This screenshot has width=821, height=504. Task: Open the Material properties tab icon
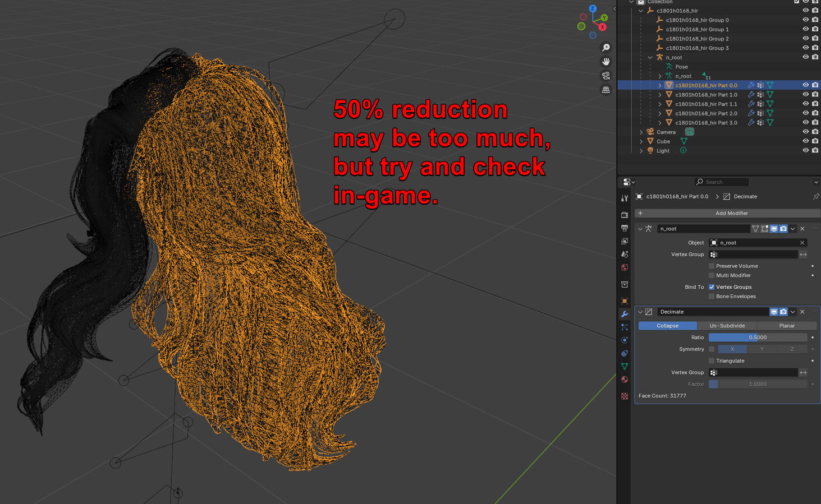[x=625, y=380]
